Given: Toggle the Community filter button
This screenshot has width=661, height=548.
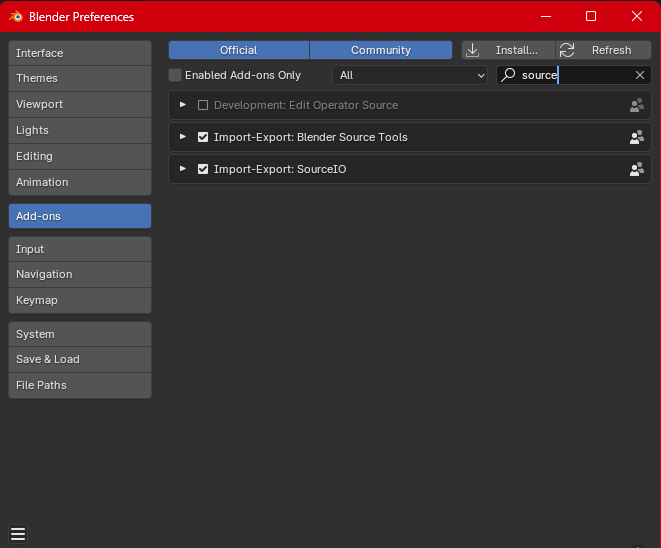Looking at the screenshot, I should pyautogui.click(x=381, y=50).
